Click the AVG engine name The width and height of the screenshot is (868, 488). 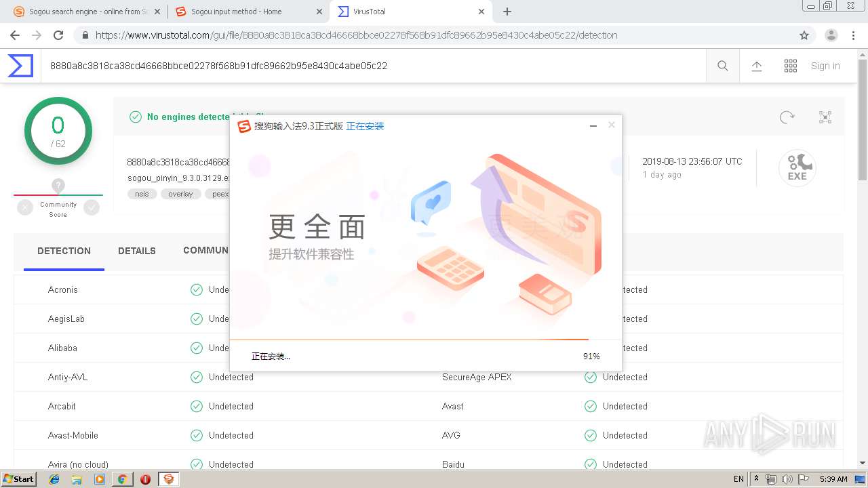coord(451,435)
